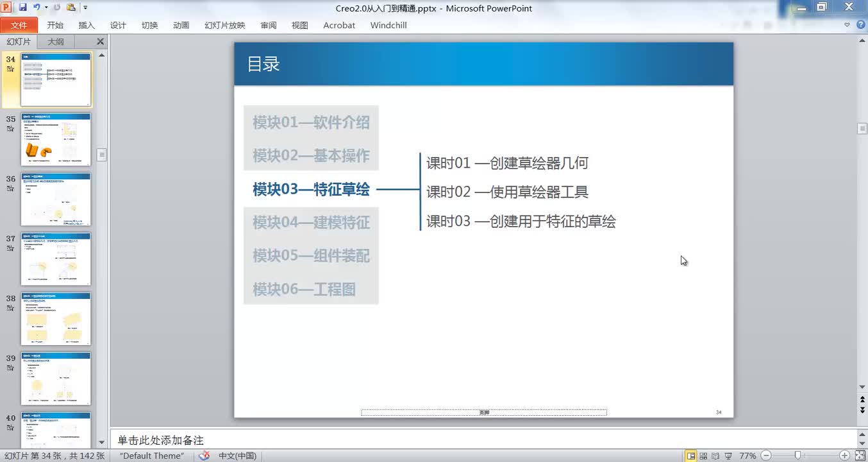Open the 插入 ribbon tab

pos(87,25)
